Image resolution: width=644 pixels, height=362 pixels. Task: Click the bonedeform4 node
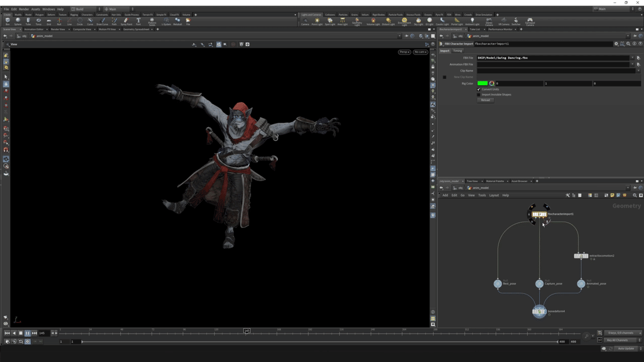click(539, 311)
